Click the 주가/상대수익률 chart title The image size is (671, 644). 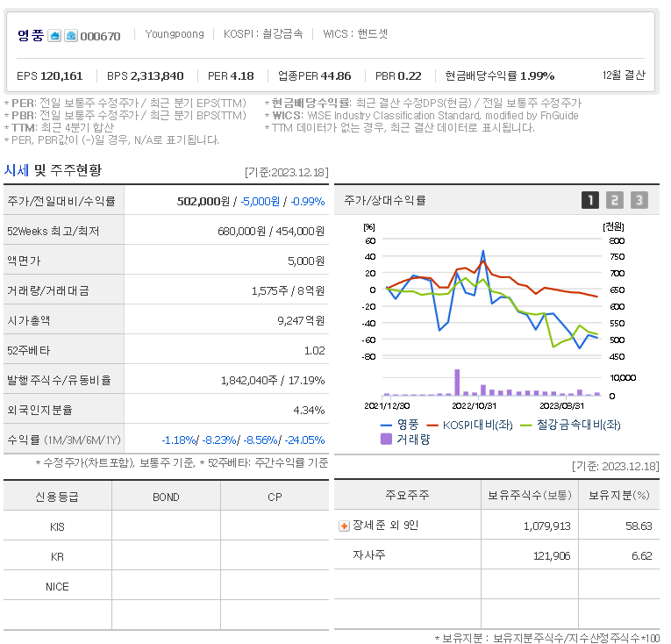(385, 200)
